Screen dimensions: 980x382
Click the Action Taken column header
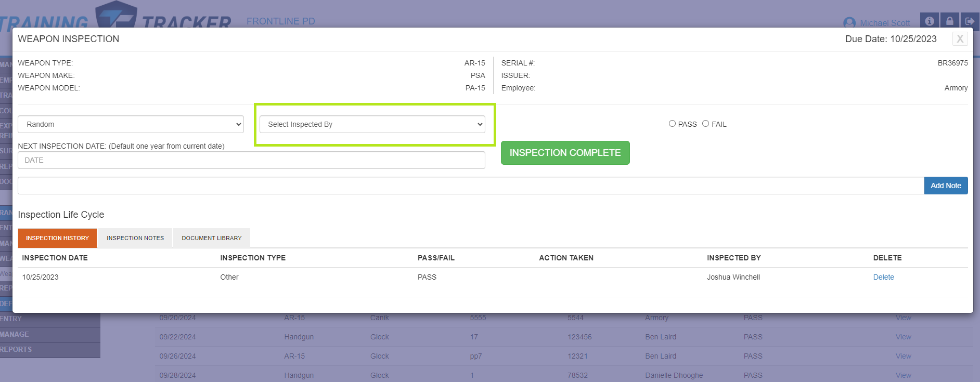[566, 258]
